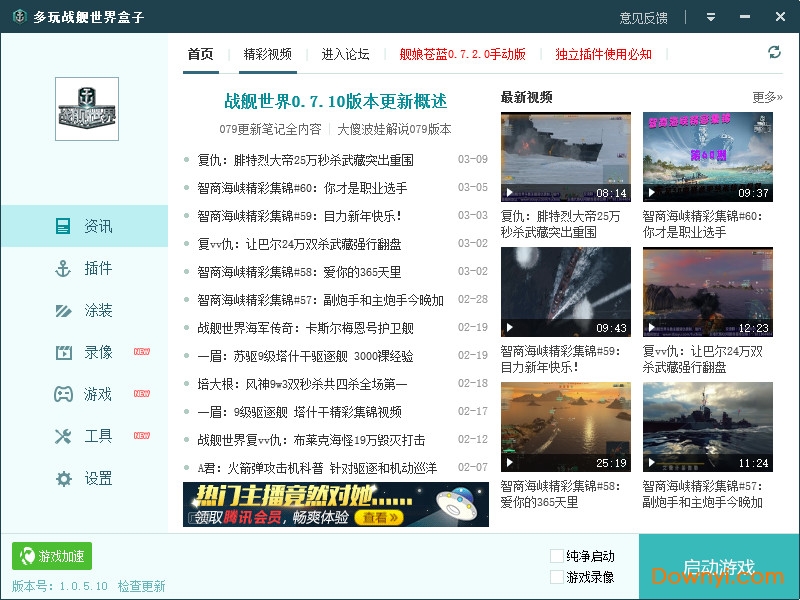Click 检查更新 to check for updates
Screen dimensions: 800x600
tap(140, 585)
